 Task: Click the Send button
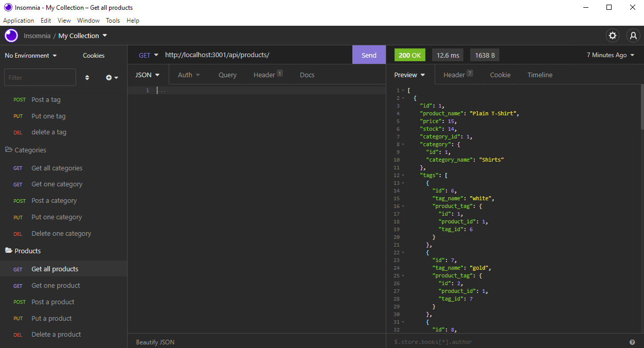(369, 55)
